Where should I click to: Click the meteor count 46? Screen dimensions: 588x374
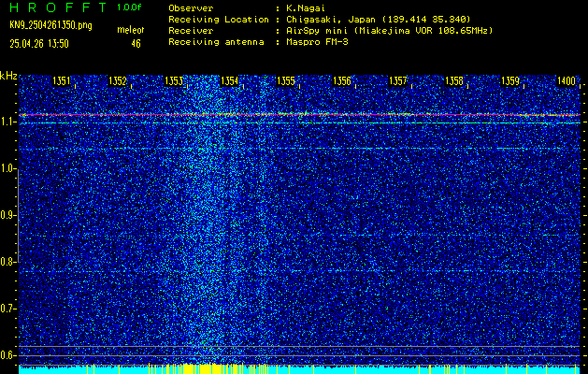click(136, 44)
